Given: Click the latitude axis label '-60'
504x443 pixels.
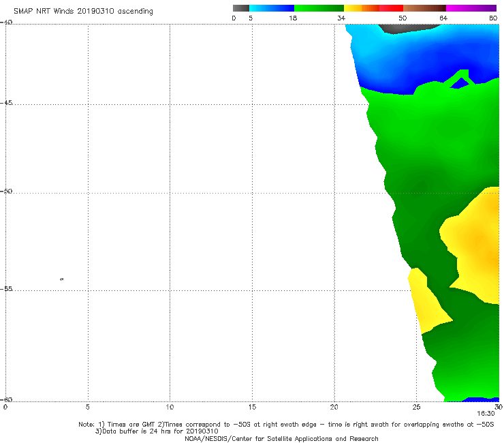Looking at the screenshot, I should click(6, 399).
